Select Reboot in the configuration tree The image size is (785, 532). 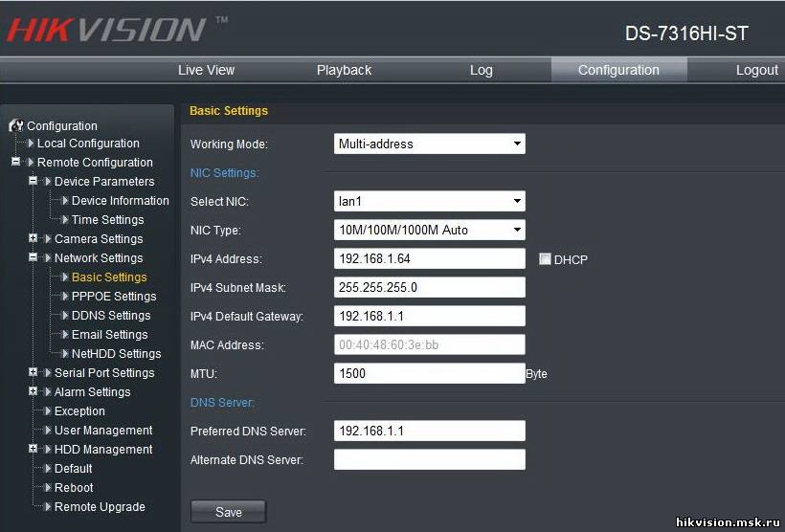click(x=74, y=487)
